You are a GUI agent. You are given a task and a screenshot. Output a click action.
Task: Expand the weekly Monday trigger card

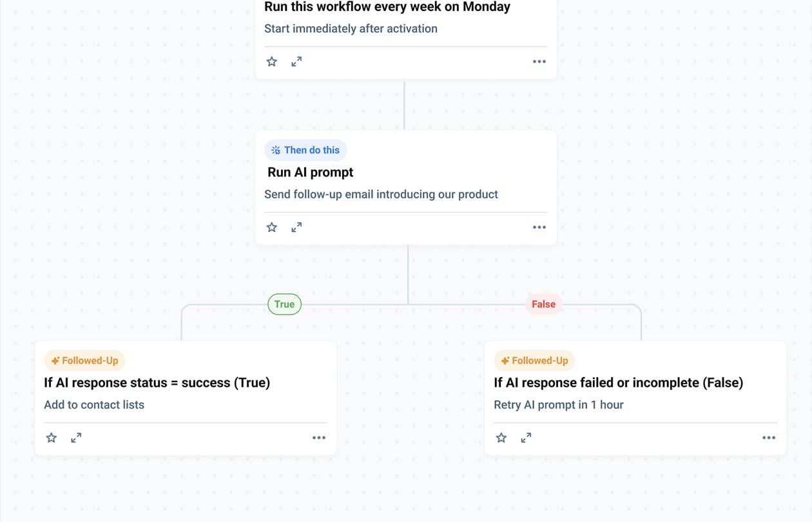(296, 62)
